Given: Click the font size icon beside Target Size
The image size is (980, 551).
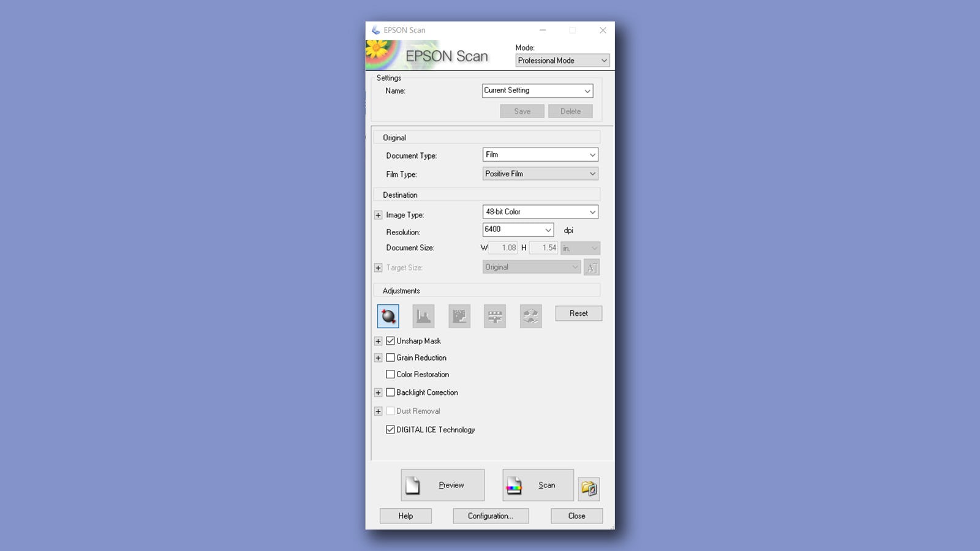Looking at the screenshot, I should [x=591, y=268].
